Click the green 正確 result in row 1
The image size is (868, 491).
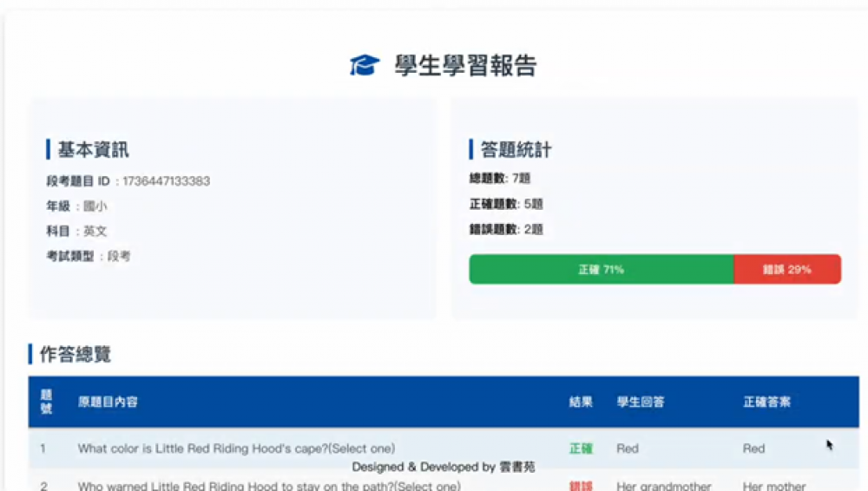[581, 448]
